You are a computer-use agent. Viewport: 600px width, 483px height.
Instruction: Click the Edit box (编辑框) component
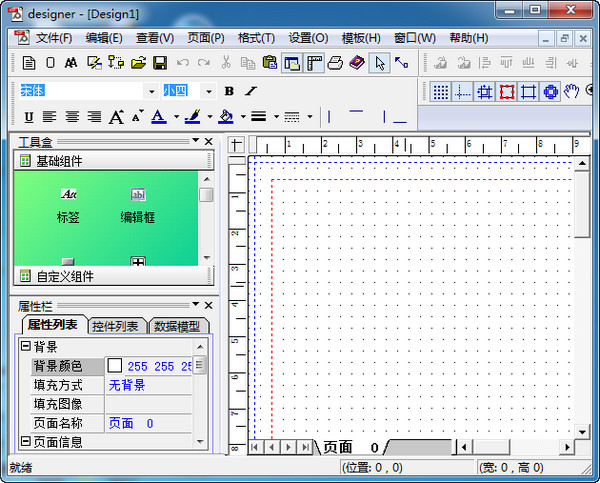[138, 194]
